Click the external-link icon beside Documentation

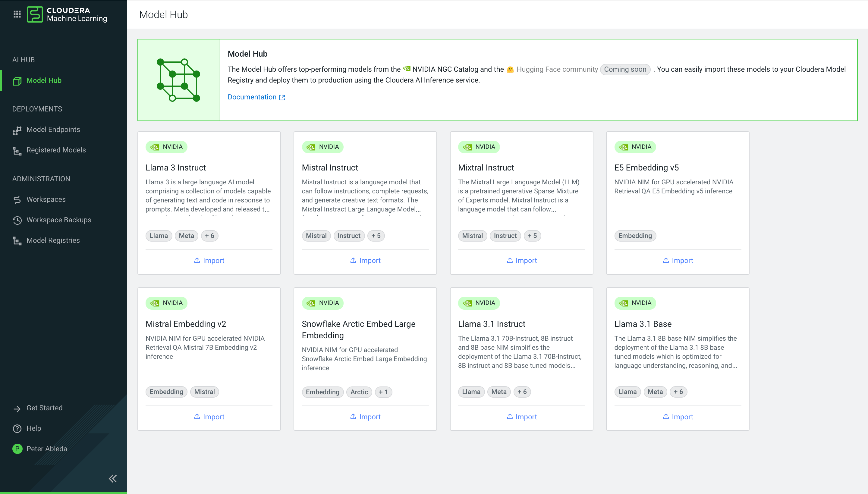[282, 97]
